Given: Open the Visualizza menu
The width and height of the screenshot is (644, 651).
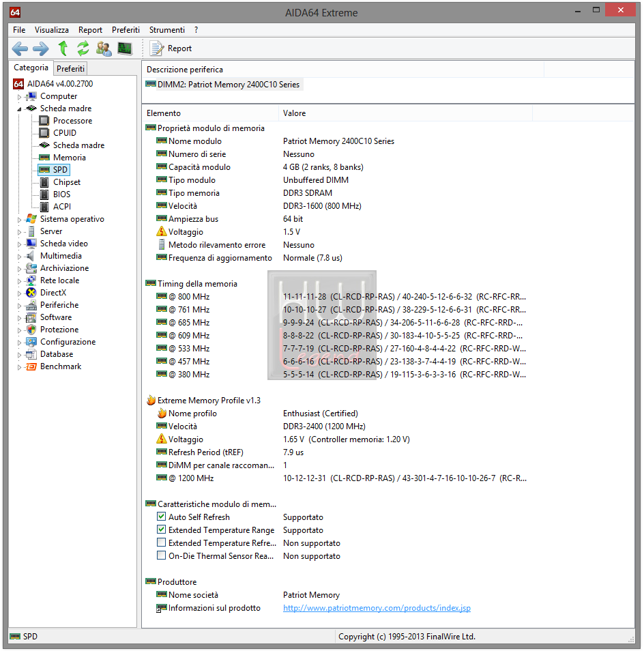Looking at the screenshot, I should point(51,30).
